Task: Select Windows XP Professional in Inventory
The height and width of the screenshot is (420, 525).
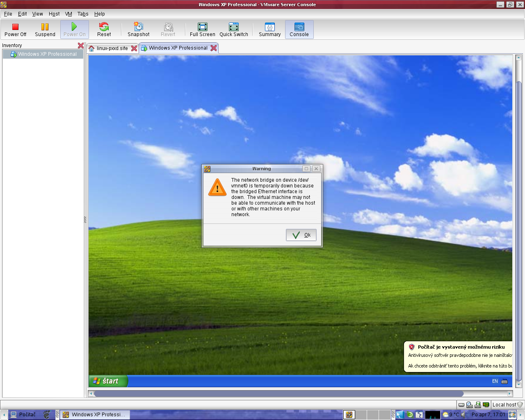Action: tap(43, 54)
